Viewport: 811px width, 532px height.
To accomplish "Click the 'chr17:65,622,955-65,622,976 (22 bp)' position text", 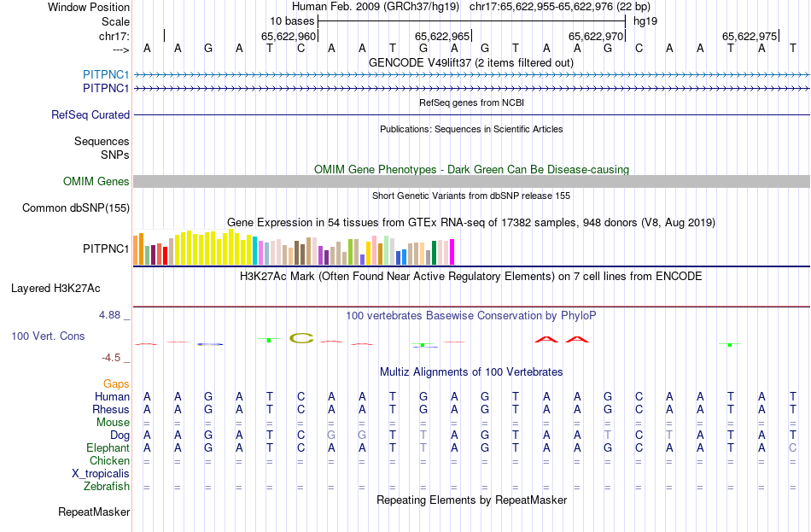I will point(560,7).
